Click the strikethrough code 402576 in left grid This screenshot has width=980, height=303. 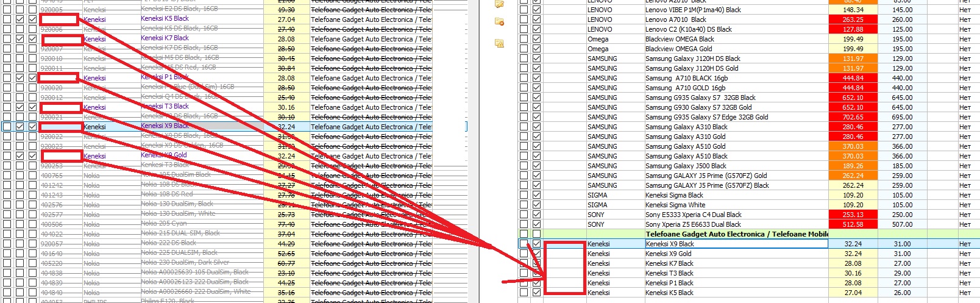(x=51, y=205)
